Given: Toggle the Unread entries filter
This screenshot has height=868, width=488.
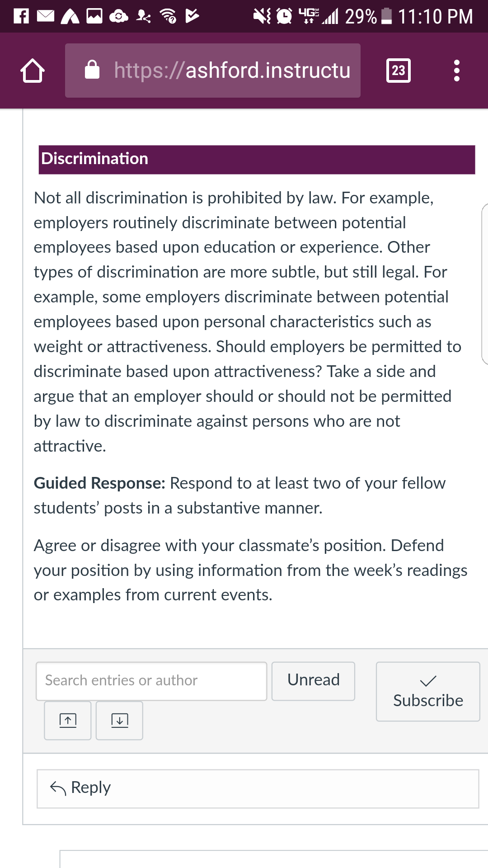Looking at the screenshot, I should [313, 681].
